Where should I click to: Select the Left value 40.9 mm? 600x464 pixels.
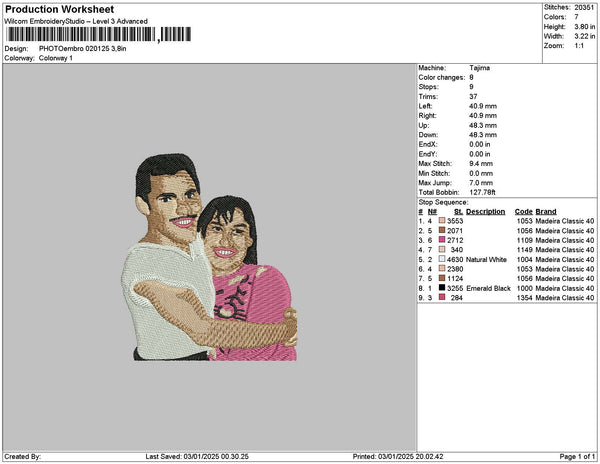(483, 106)
